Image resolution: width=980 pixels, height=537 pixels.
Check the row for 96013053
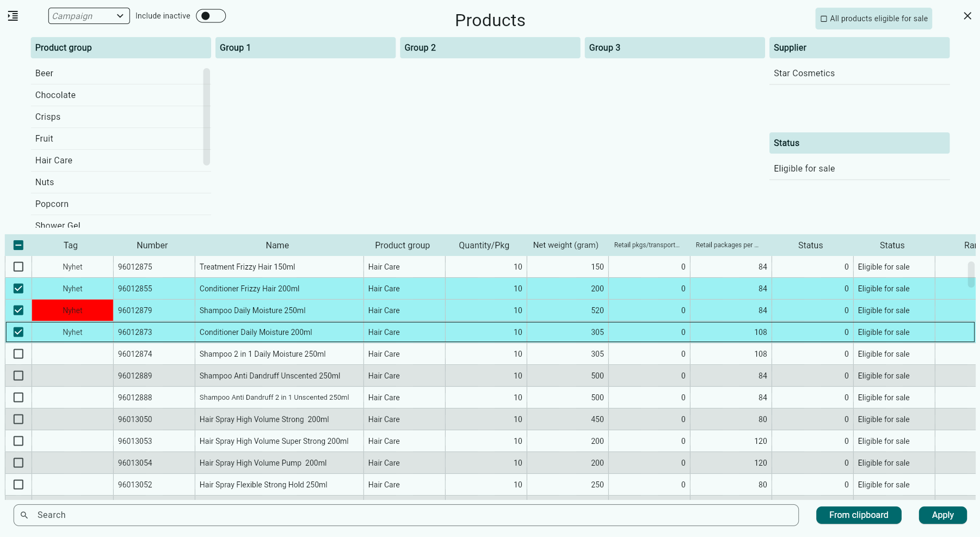coord(19,441)
